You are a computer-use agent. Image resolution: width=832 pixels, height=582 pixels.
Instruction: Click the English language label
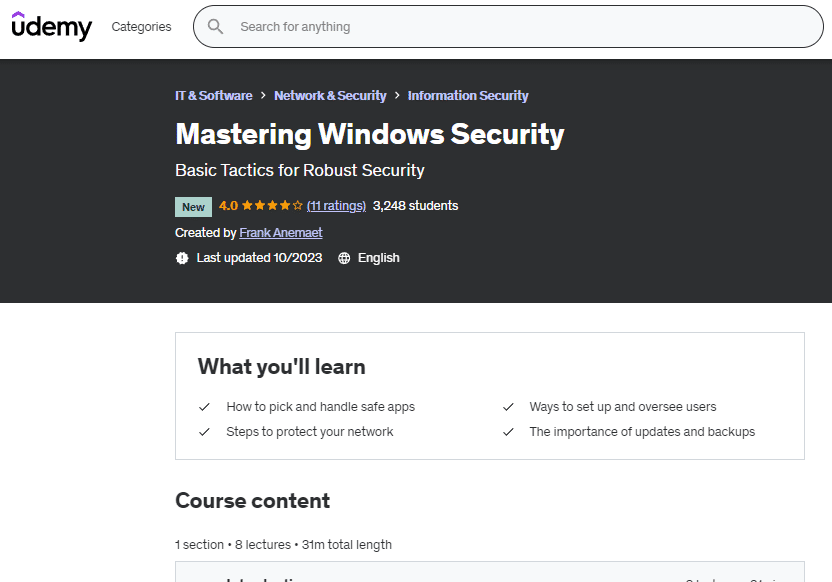(x=379, y=258)
